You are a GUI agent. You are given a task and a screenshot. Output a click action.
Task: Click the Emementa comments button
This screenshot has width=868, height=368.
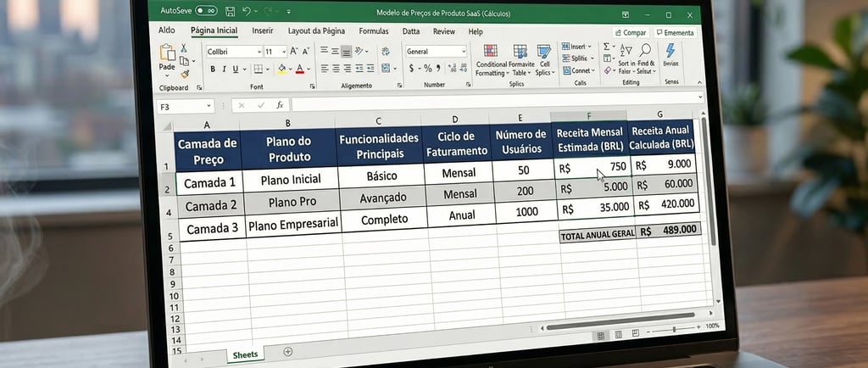[675, 33]
